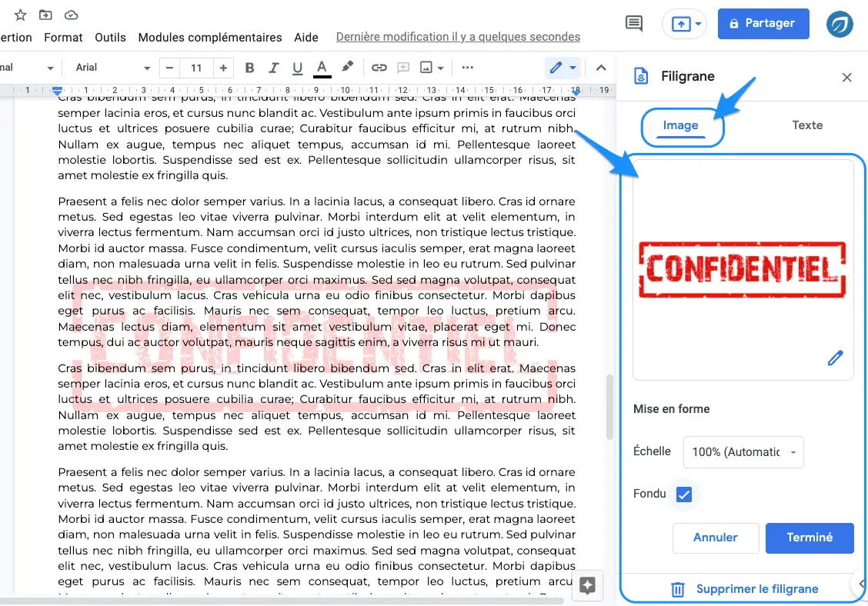The height and width of the screenshot is (606, 868).
Task: Click the CONFIDENTIEL watermark preview image
Action: coord(743,270)
